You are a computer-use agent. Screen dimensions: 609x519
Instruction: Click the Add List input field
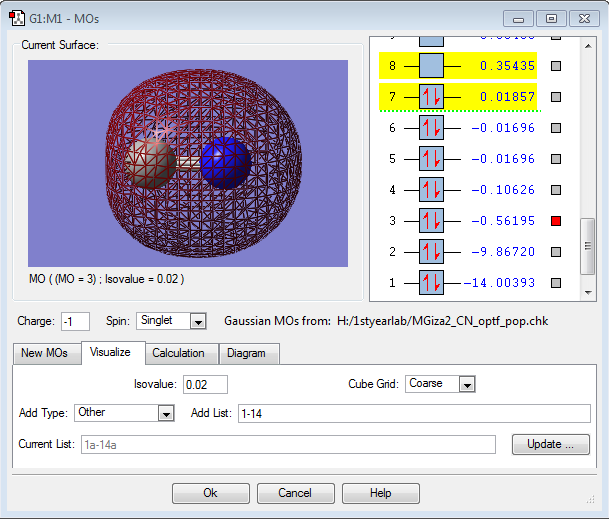coord(414,413)
